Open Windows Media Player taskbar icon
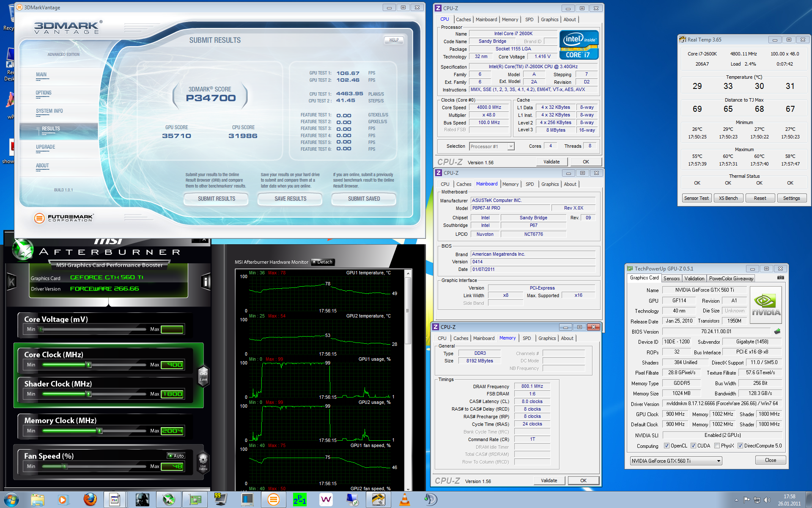812x508 pixels. coord(63,500)
